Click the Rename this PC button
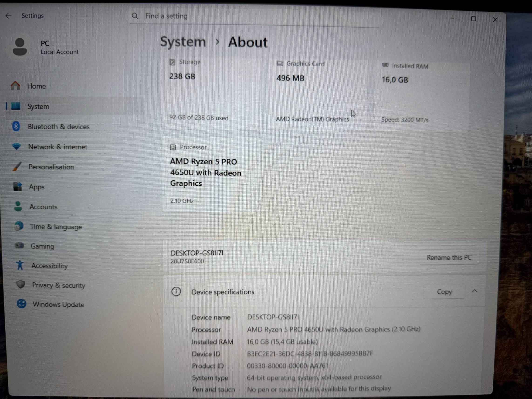 pyautogui.click(x=449, y=257)
